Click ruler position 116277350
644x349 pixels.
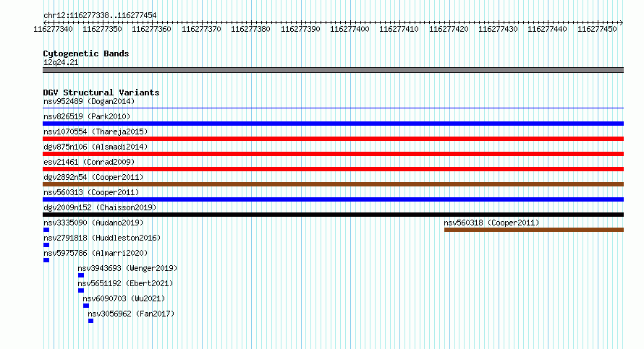pyautogui.click(x=102, y=29)
